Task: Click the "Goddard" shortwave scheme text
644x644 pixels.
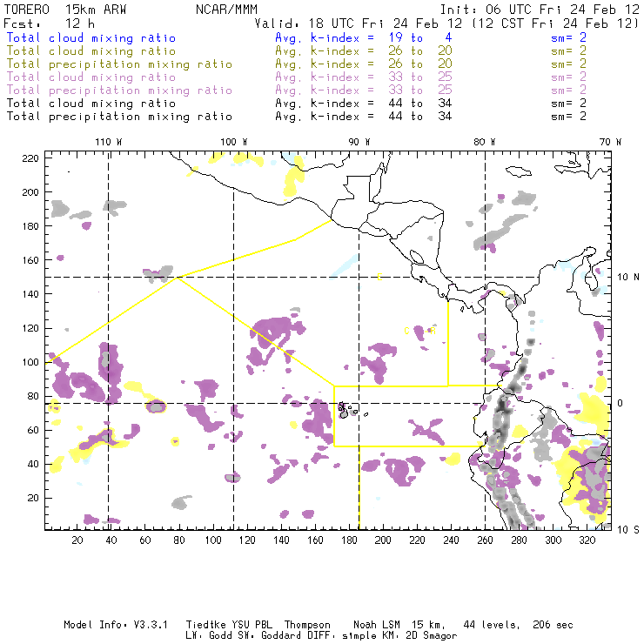Action: [x=281, y=635]
